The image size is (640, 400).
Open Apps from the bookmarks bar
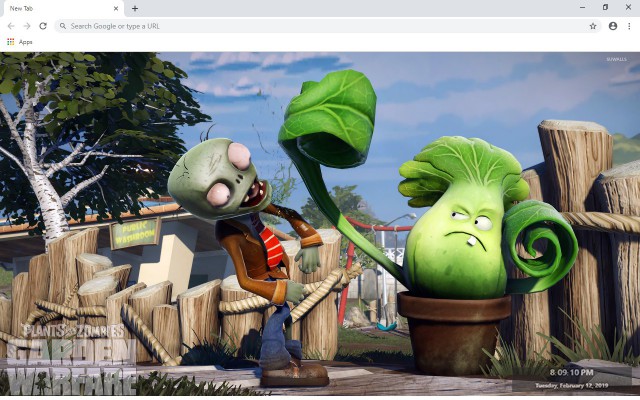pos(20,42)
